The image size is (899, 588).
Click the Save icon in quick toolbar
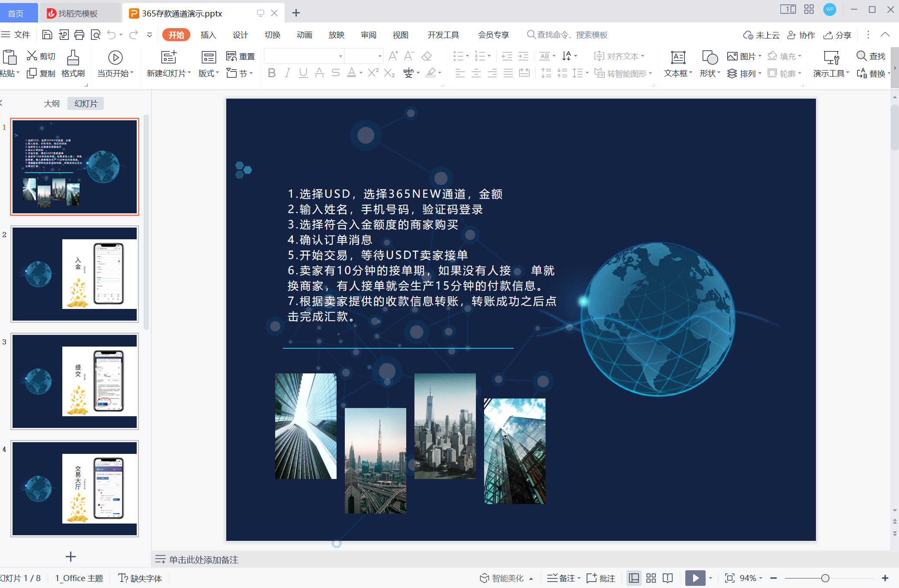pos(47,35)
